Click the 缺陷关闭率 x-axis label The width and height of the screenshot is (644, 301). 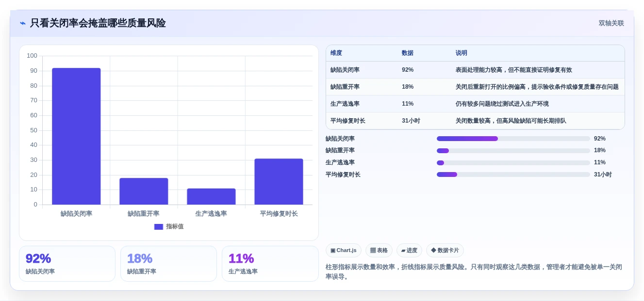coord(76,214)
